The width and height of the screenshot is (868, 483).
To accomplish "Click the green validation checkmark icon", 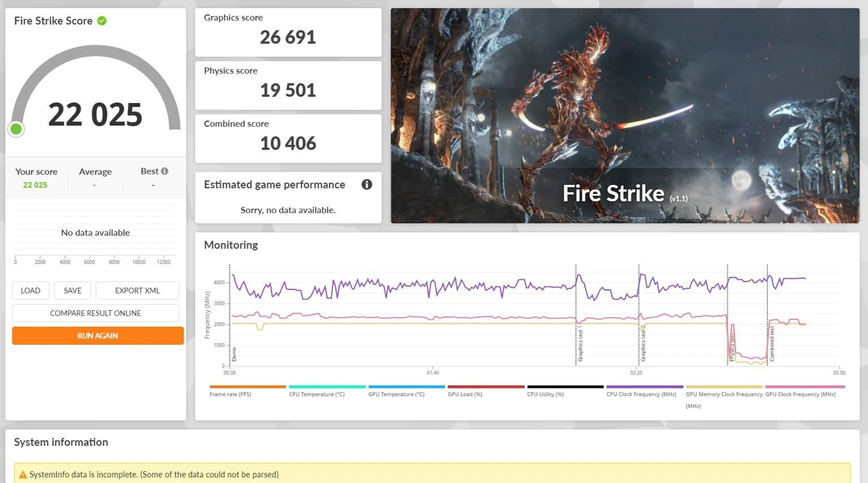I will click(102, 21).
